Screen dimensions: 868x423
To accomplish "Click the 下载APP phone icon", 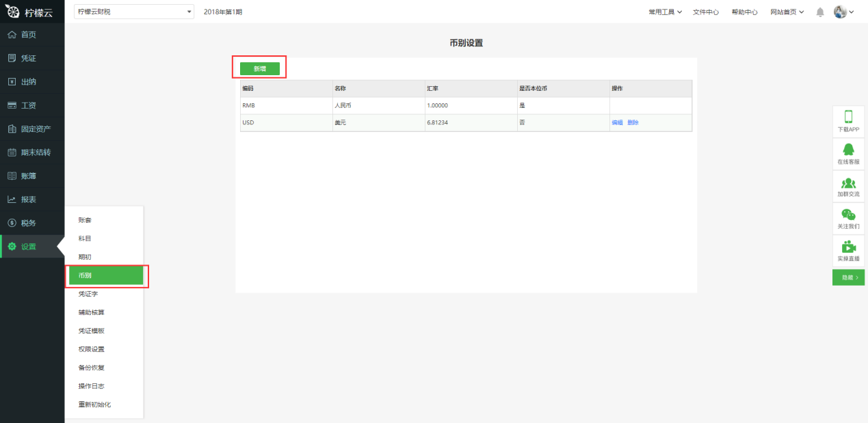I will pos(848,117).
